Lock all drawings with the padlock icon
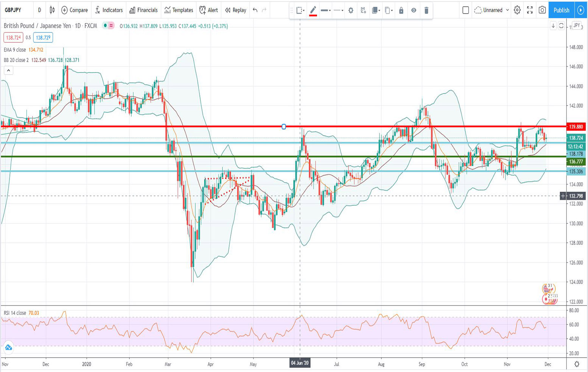588x372 pixels. click(401, 10)
